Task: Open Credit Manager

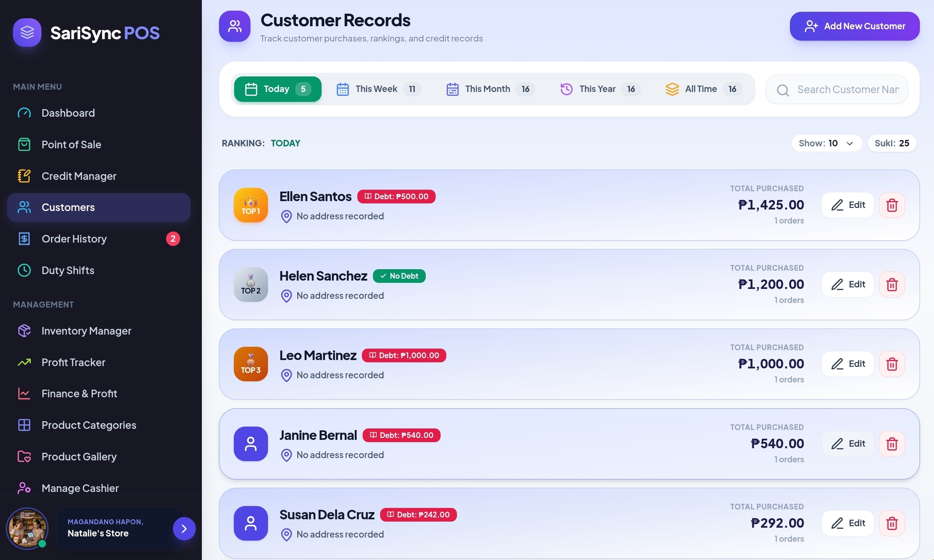Action: [98, 176]
